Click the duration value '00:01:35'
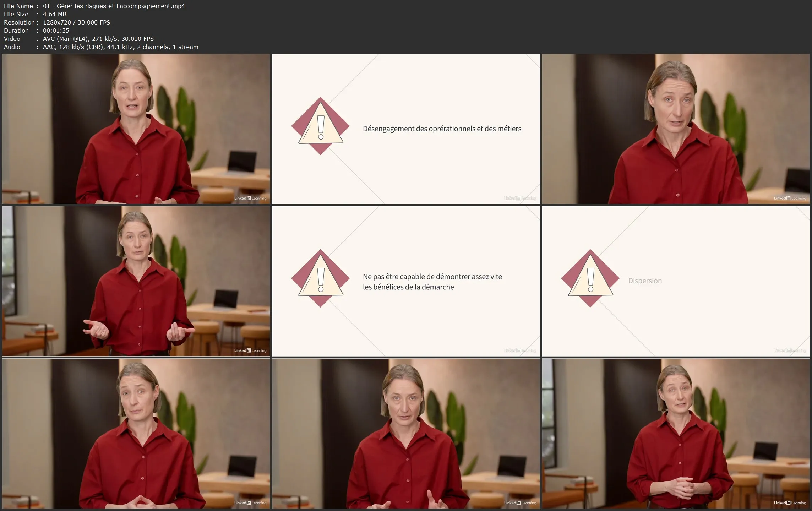The width and height of the screenshot is (812, 511). tap(56, 31)
